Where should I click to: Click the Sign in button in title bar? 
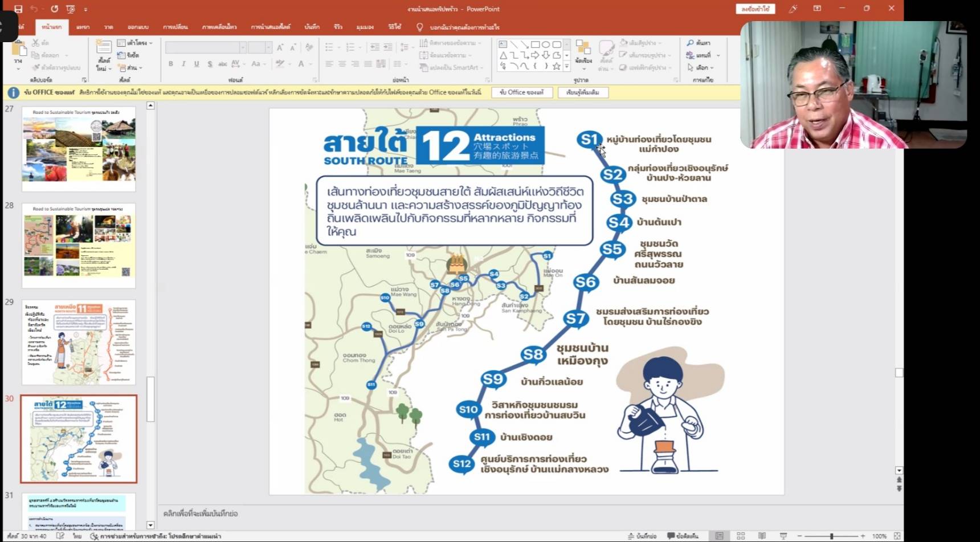(755, 9)
